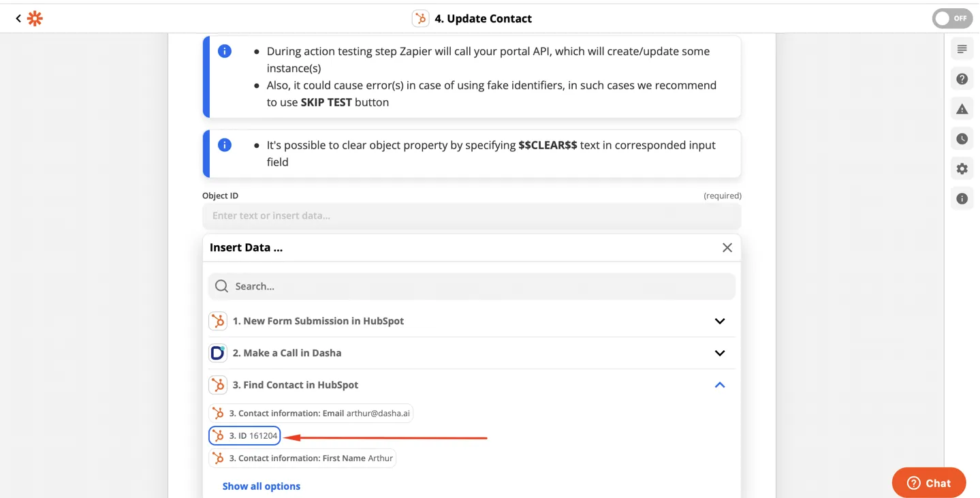Close the Insert Data panel
Viewport: 980px width, 498px height.
coord(727,248)
